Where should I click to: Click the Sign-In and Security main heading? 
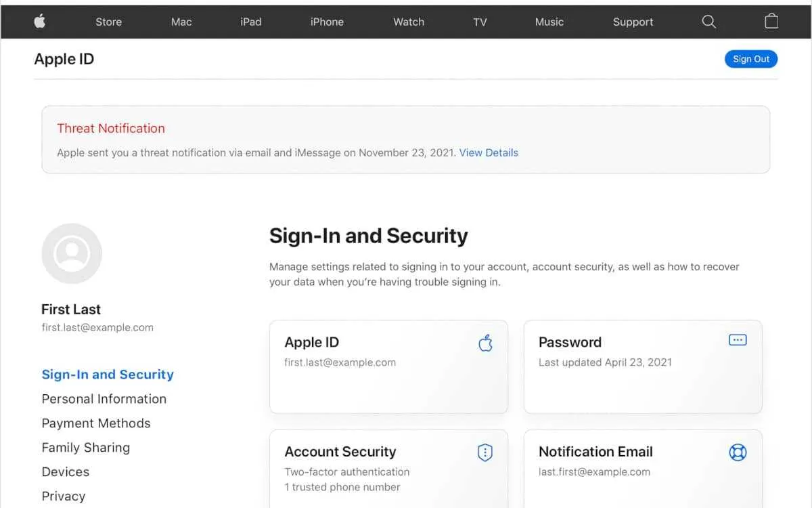click(x=369, y=236)
